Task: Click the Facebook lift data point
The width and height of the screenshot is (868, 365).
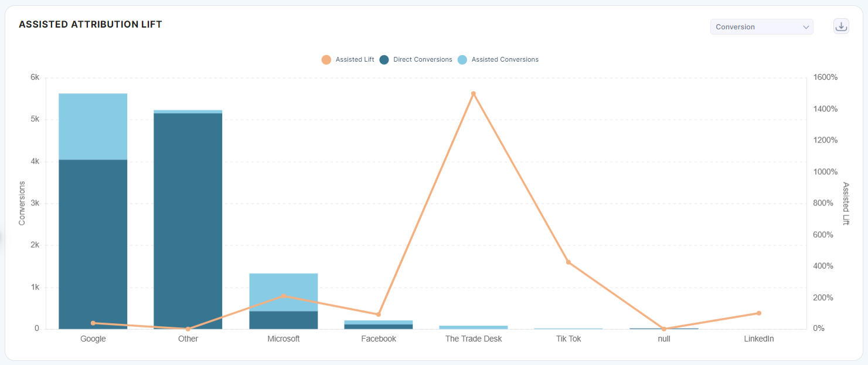Action: [x=379, y=315]
